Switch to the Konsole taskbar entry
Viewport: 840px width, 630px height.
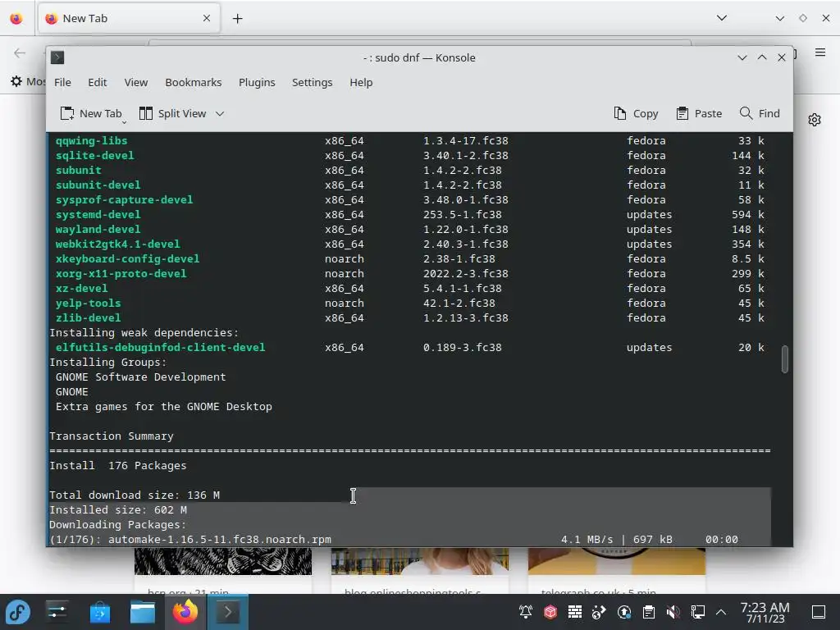pyautogui.click(x=227, y=612)
